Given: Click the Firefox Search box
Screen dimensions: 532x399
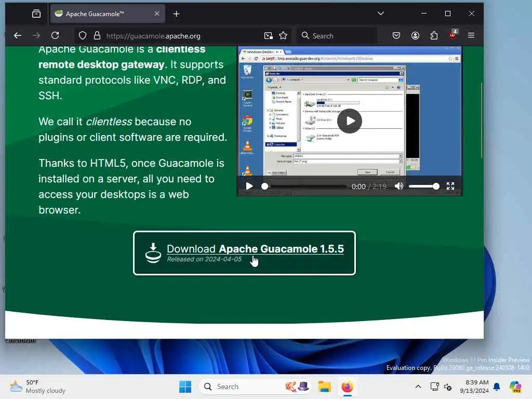Looking at the screenshot, I should click(x=337, y=36).
